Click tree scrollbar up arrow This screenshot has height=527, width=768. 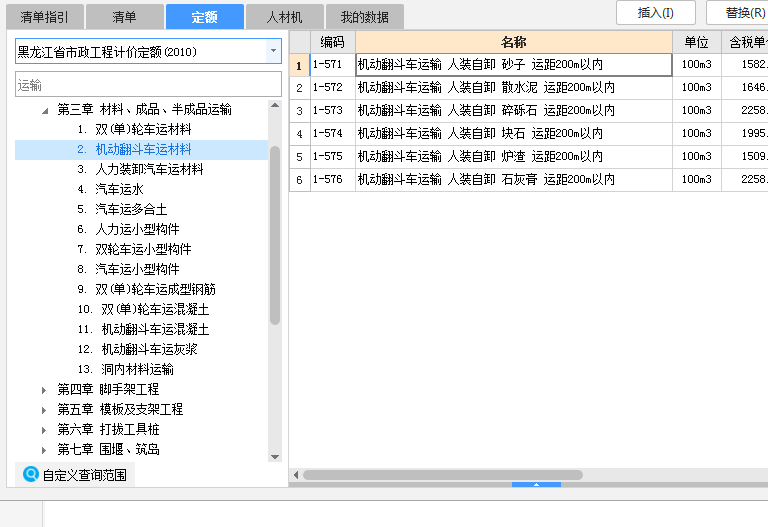[x=275, y=105]
